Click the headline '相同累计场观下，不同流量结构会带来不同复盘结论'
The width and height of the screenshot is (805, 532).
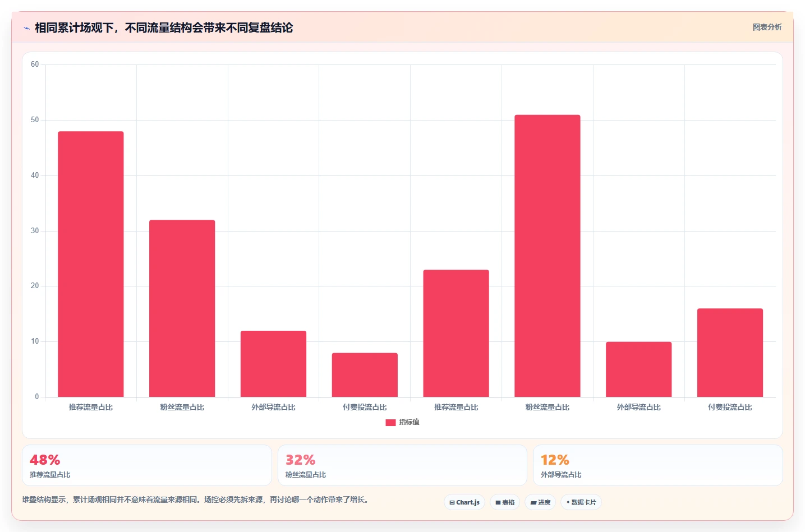tap(164, 28)
